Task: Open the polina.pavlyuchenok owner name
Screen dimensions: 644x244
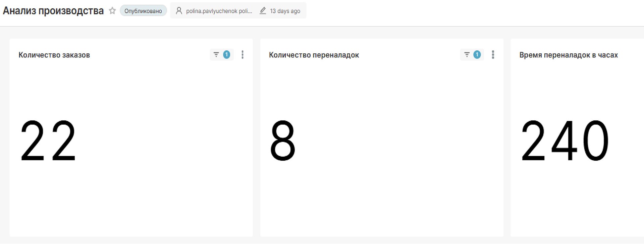Action: pyautogui.click(x=219, y=11)
